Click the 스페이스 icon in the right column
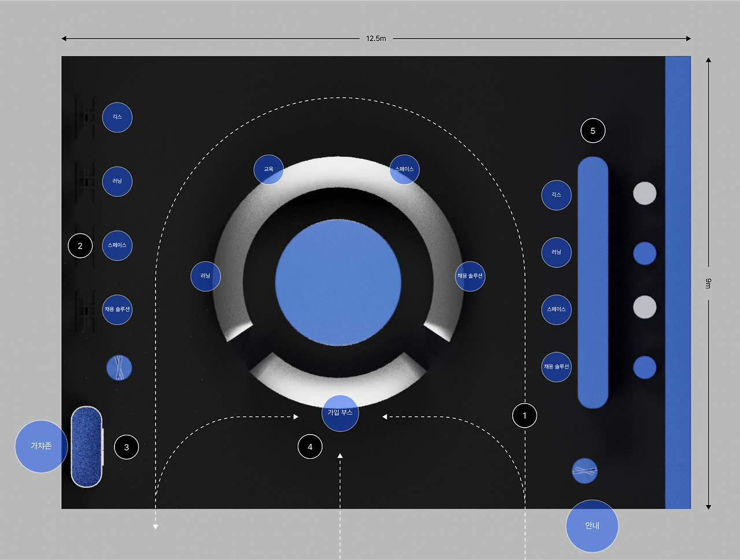Screen dimensions: 740x560 coord(556,310)
